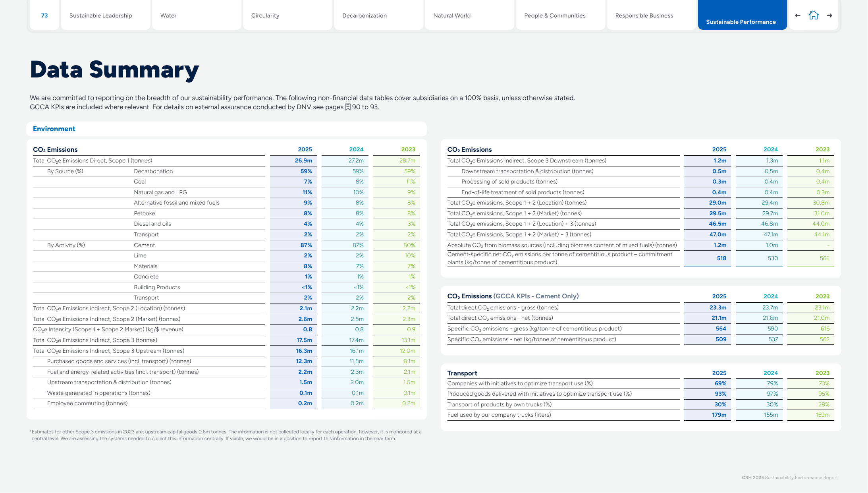Go to the previous page arrow

coord(798,15)
